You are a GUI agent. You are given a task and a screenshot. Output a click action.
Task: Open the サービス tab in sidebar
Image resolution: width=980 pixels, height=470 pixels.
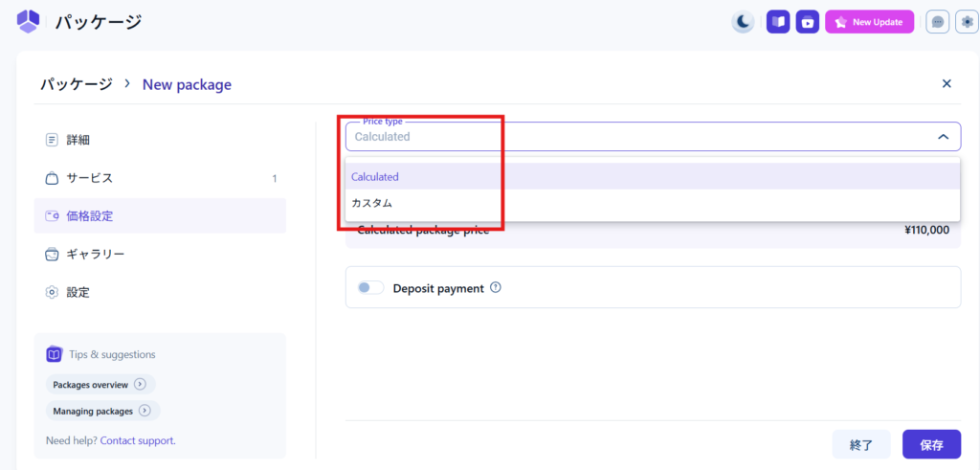tap(89, 178)
